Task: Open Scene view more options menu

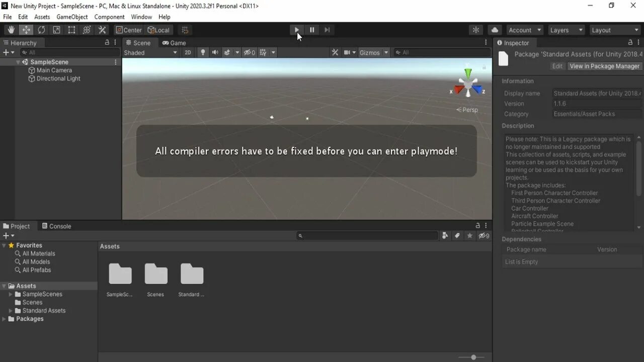Action: click(486, 43)
